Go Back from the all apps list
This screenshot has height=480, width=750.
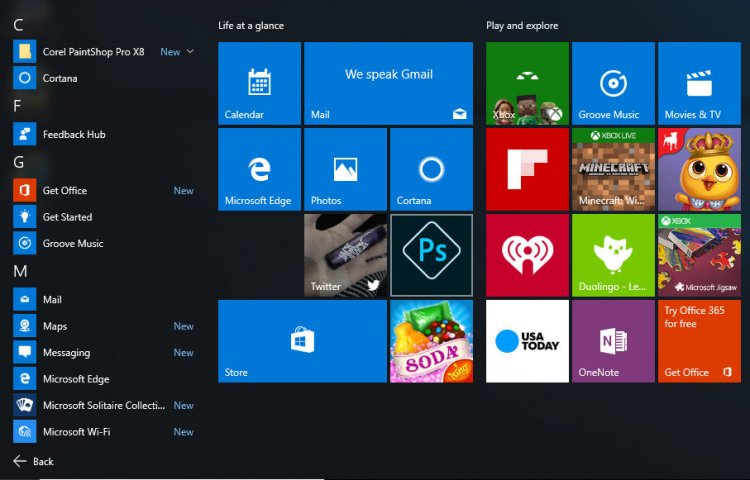pyautogui.click(x=33, y=461)
